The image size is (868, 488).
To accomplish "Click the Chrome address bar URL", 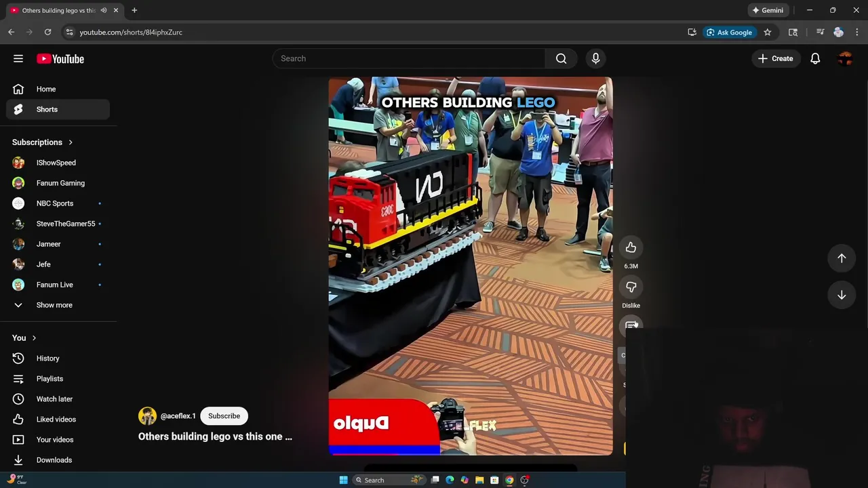I will (131, 32).
